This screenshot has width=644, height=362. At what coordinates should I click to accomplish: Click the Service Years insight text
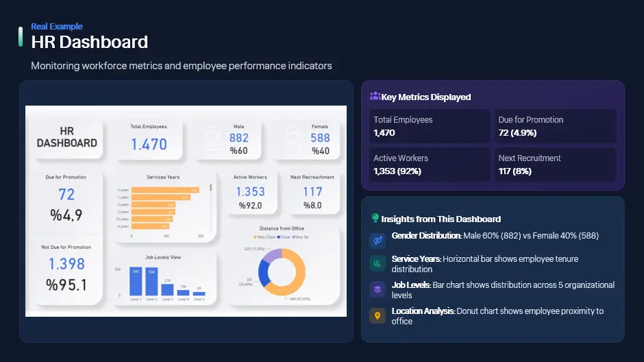(484, 264)
